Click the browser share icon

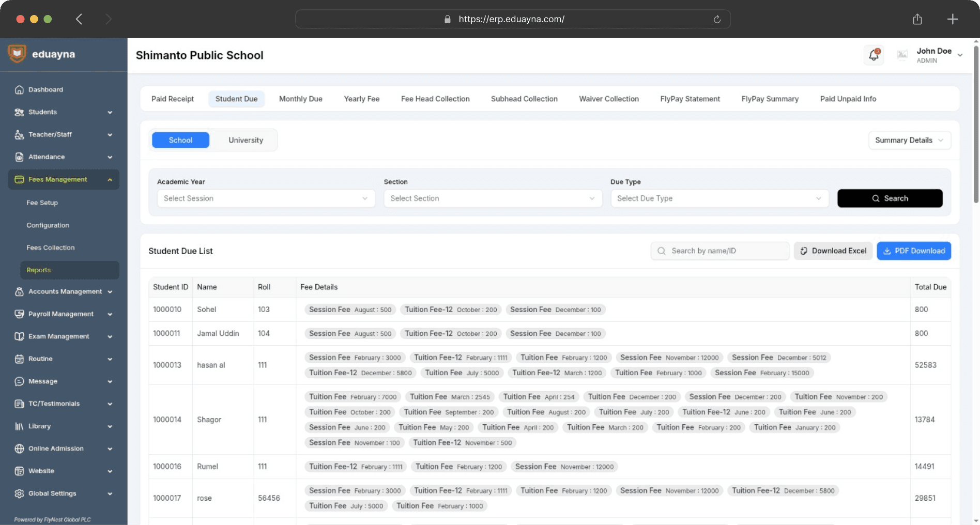[917, 19]
